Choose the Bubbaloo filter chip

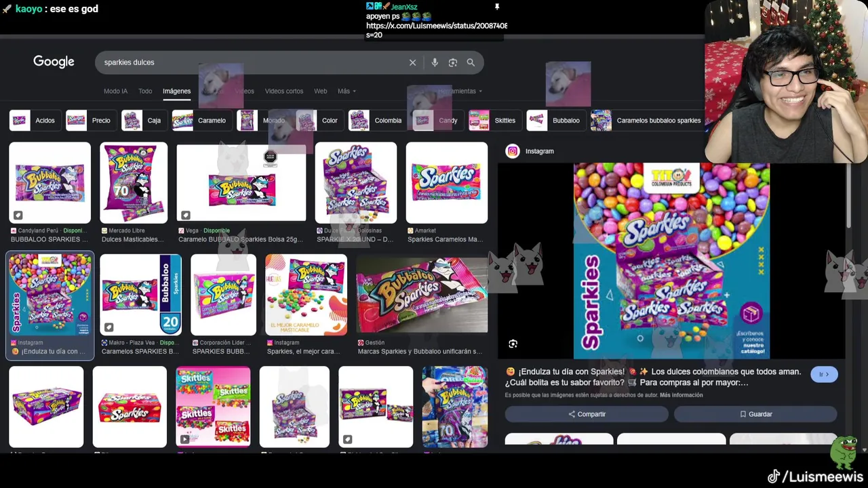coord(555,121)
